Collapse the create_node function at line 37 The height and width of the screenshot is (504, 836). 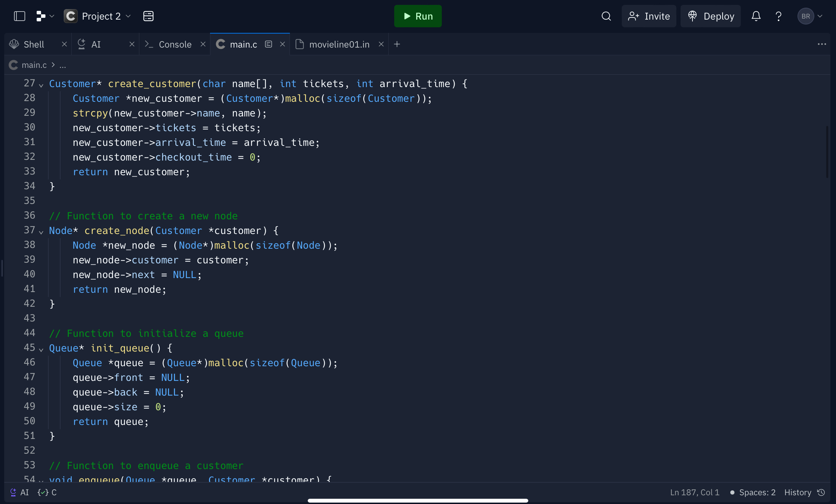click(x=41, y=232)
